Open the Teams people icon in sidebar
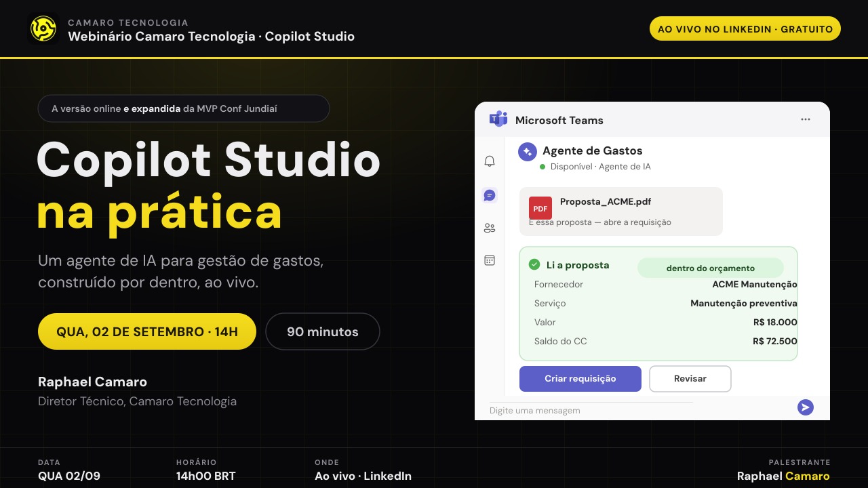The height and width of the screenshot is (488, 868). tap(490, 228)
